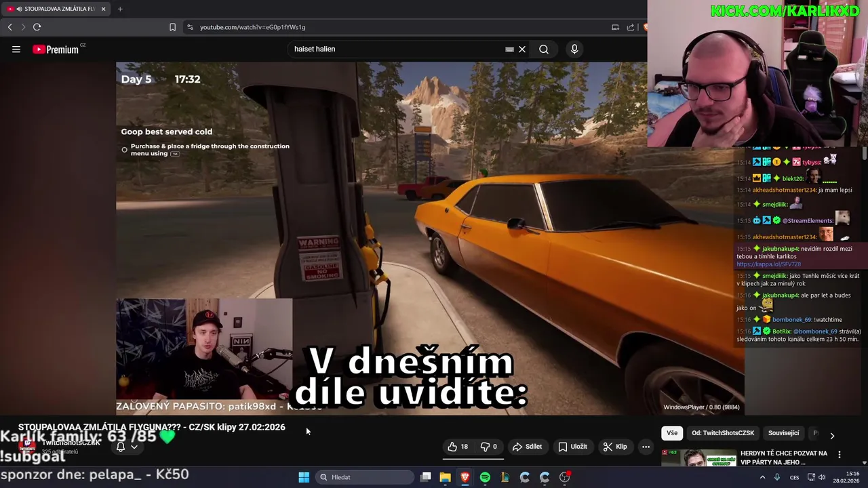Open OBS Studio icon with red dot on taskbar
The height and width of the screenshot is (488, 868).
565,477
